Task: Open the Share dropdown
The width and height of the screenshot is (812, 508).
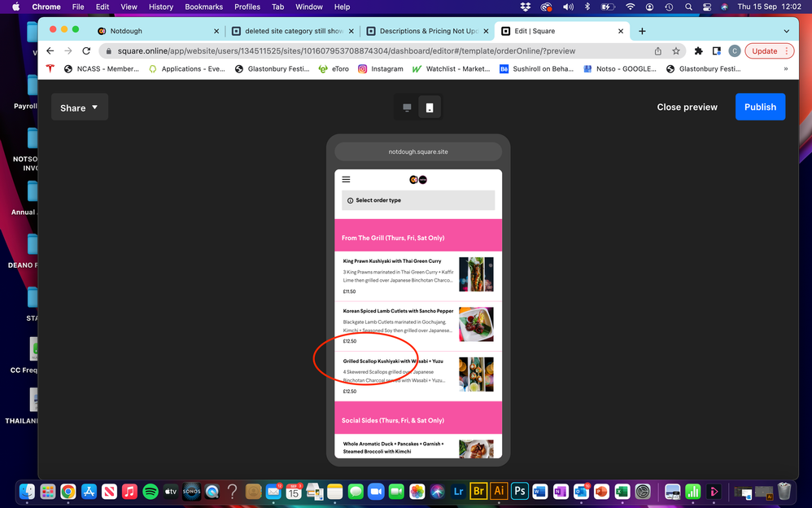Action: [79, 107]
